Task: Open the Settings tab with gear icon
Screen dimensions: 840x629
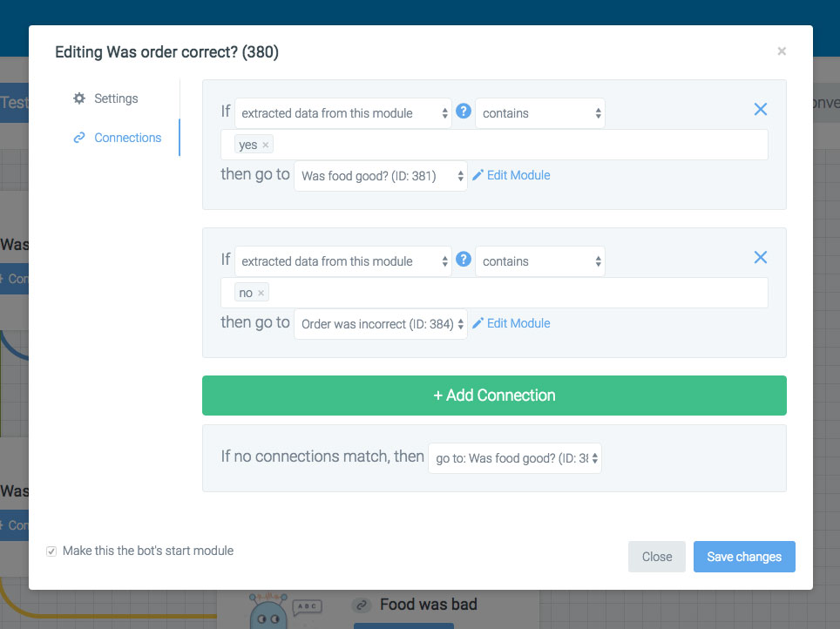Action: [105, 98]
